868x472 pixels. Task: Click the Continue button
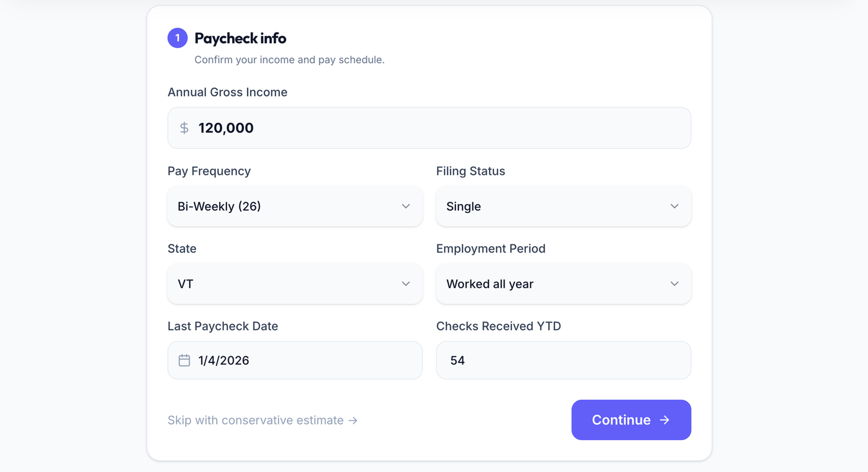(631, 420)
